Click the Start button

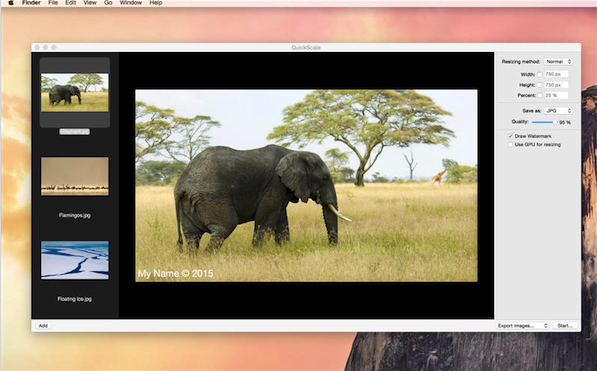(x=565, y=326)
